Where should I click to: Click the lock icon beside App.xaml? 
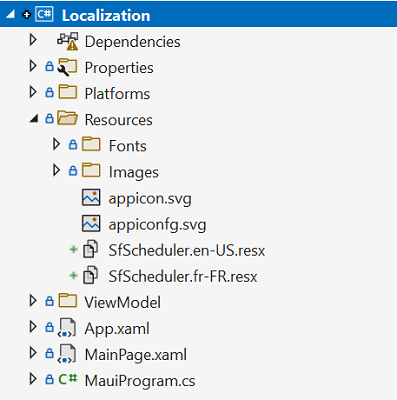tap(49, 327)
